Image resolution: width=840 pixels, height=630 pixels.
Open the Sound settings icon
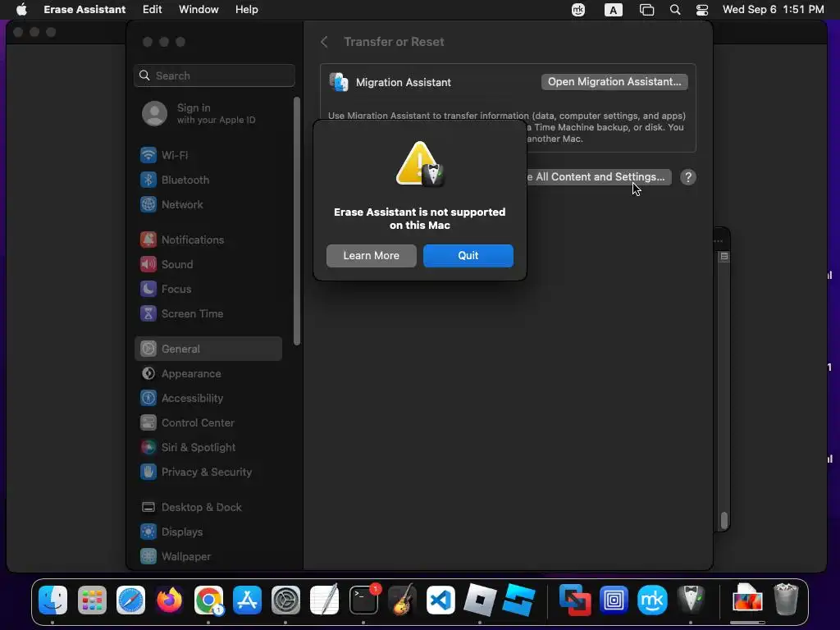(148, 265)
